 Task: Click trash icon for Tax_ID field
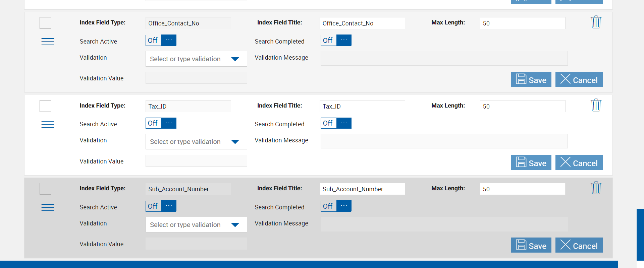click(596, 105)
